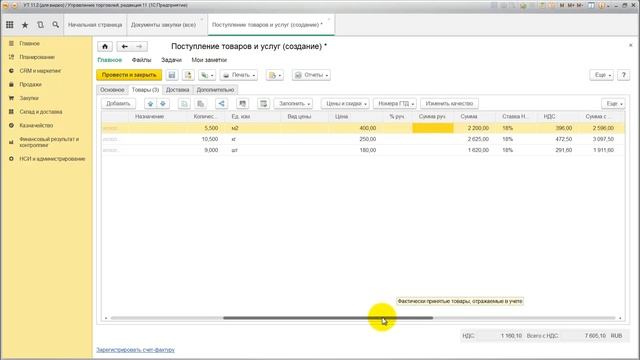The width and height of the screenshot is (640, 360).
Task: Open the Еще menu beside the help button
Action: tap(602, 75)
